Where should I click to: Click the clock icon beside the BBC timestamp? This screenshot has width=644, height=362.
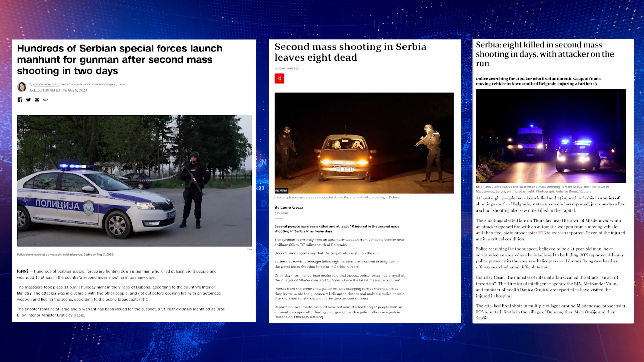pyautogui.click(x=276, y=68)
